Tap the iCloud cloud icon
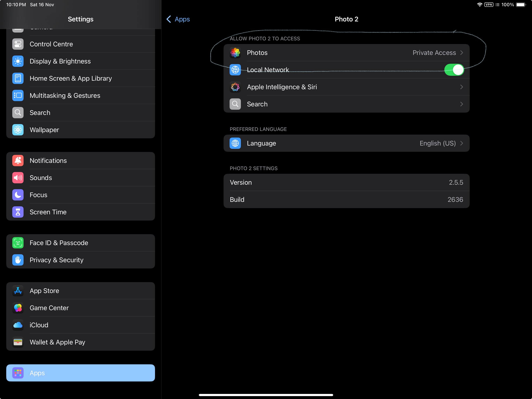Screen dimensions: 532x399 coord(18,325)
